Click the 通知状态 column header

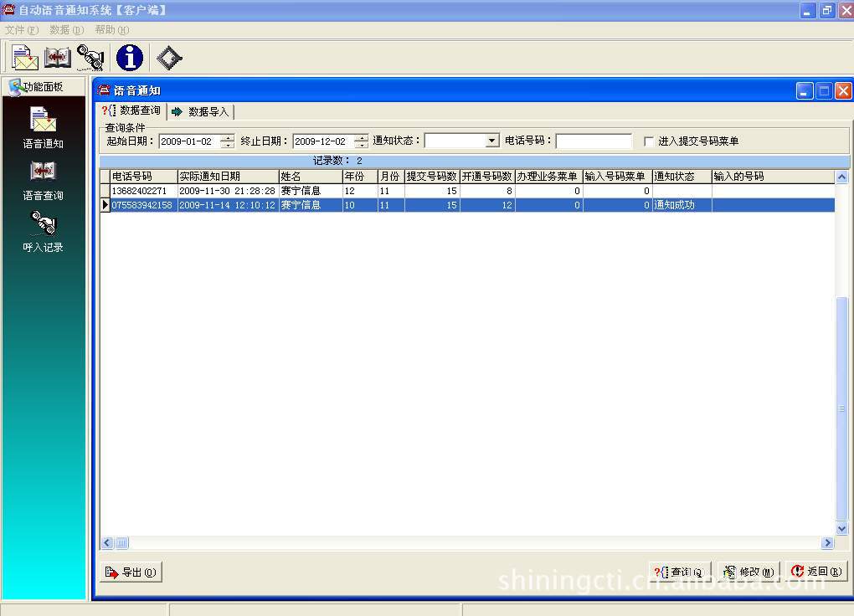682,177
